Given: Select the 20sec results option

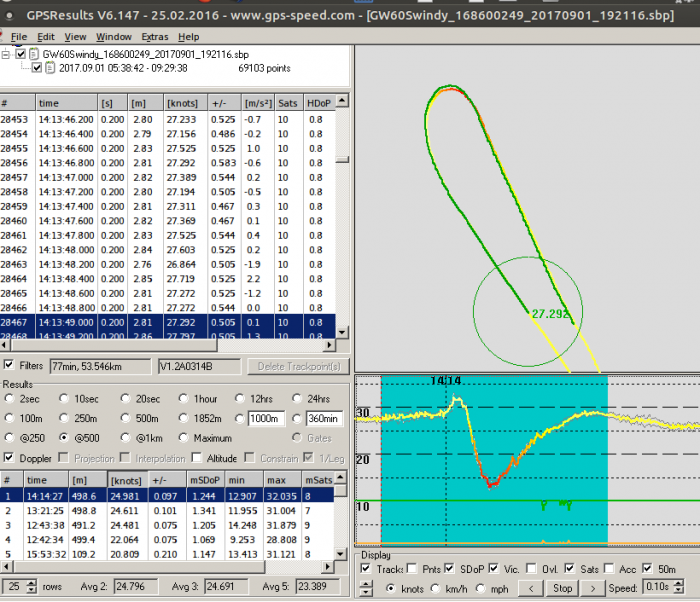Looking at the screenshot, I should point(125,398).
